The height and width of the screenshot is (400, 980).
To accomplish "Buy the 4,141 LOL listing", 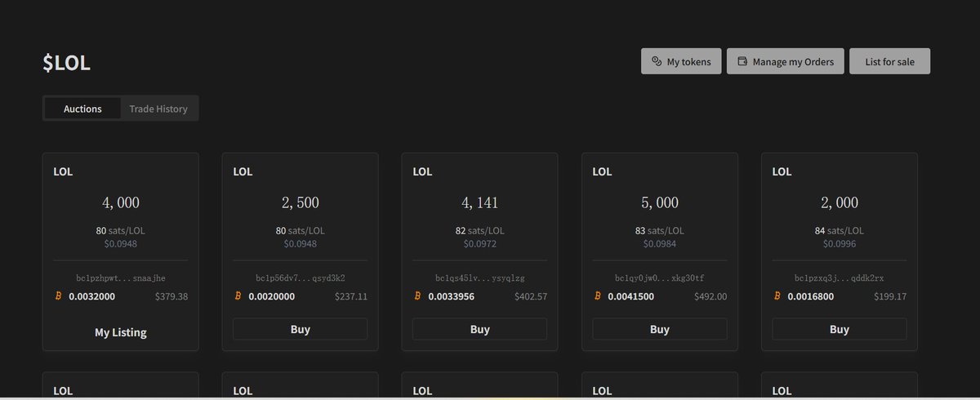I will (x=480, y=329).
